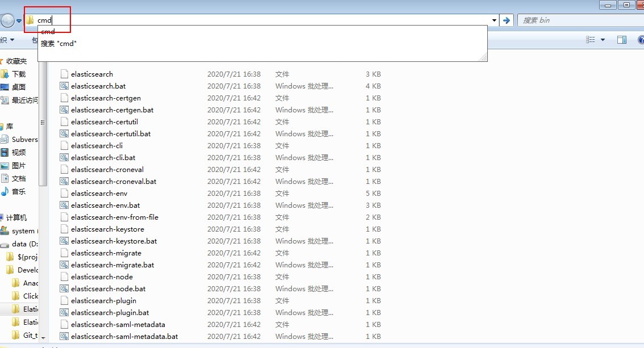Click the navigation pane scroll down arrow
Screen dimensions: 644x348
click(43, 338)
